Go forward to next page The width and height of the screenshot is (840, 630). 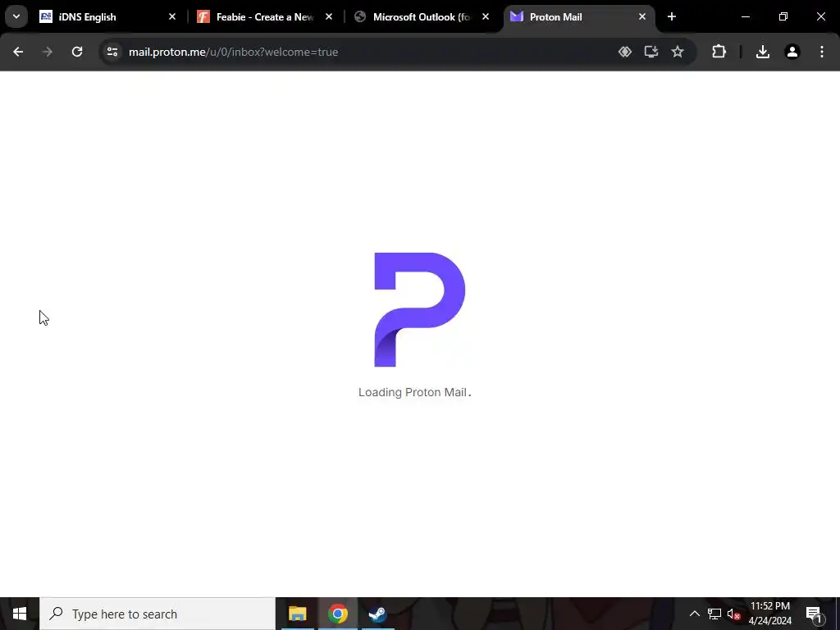click(48, 52)
